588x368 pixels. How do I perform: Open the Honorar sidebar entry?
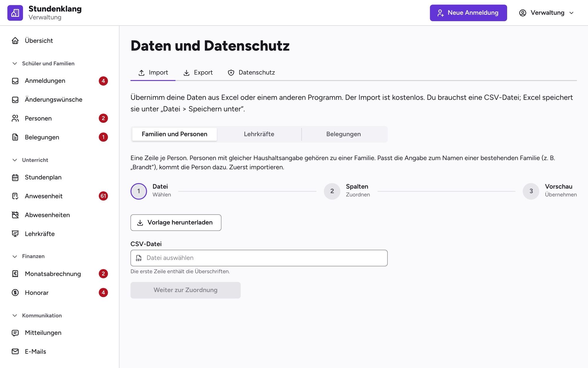[x=59, y=293]
